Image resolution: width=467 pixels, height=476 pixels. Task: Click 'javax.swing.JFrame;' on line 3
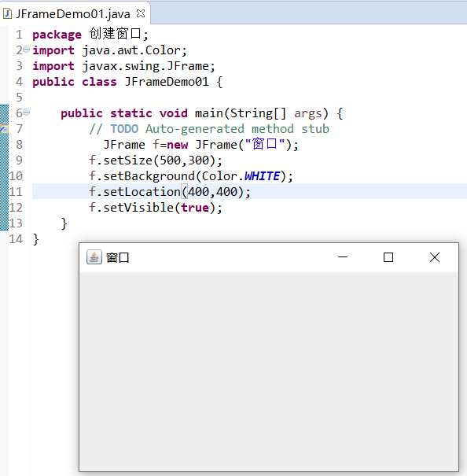149,66
